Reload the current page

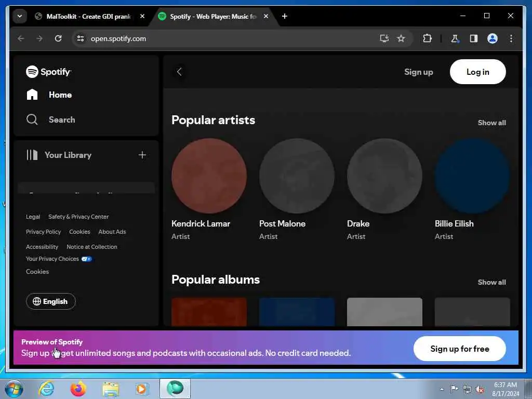(58, 38)
